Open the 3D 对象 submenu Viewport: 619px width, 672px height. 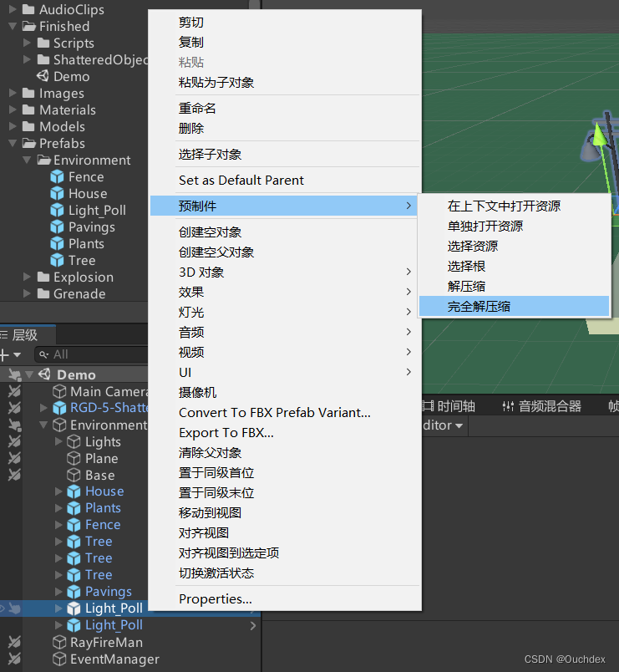click(285, 272)
